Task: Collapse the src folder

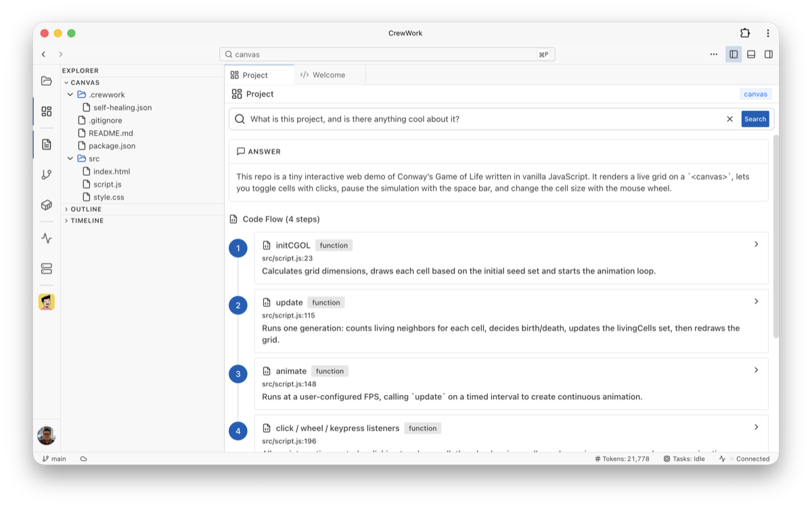Action: coord(70,158)
